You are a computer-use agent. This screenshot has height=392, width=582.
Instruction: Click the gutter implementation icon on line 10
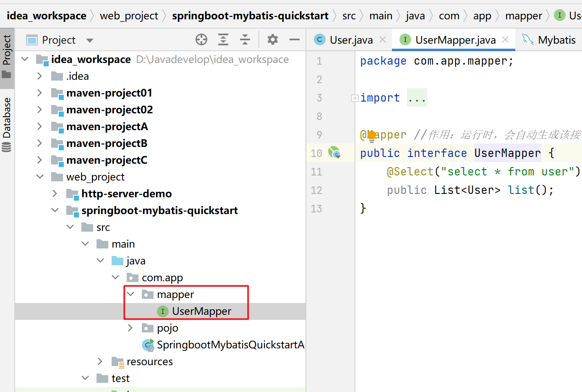click(334, 153)
